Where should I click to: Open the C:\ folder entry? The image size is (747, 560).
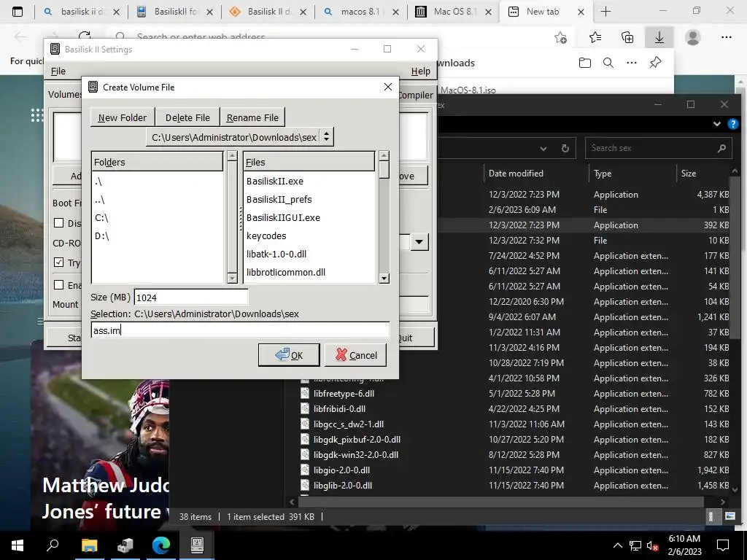click(x=101, y=217)
